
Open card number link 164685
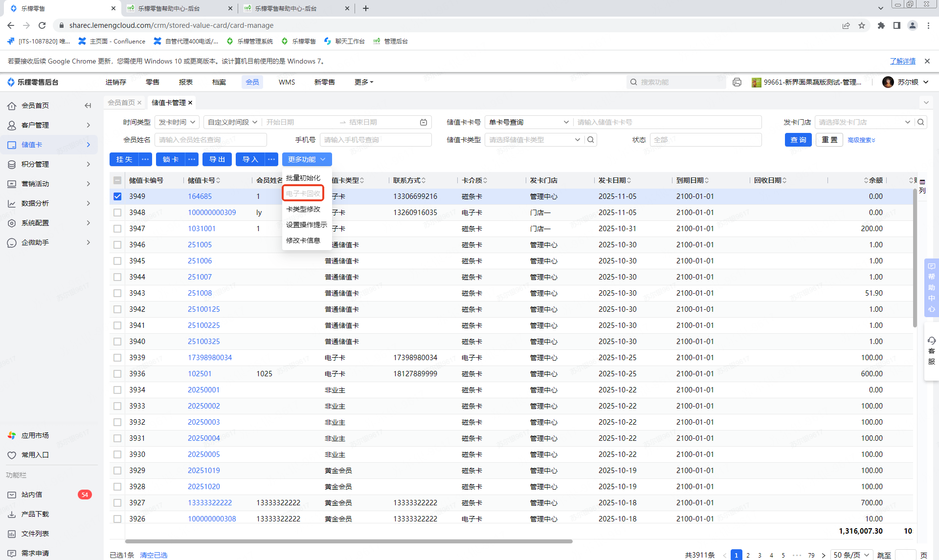point(200,196)
